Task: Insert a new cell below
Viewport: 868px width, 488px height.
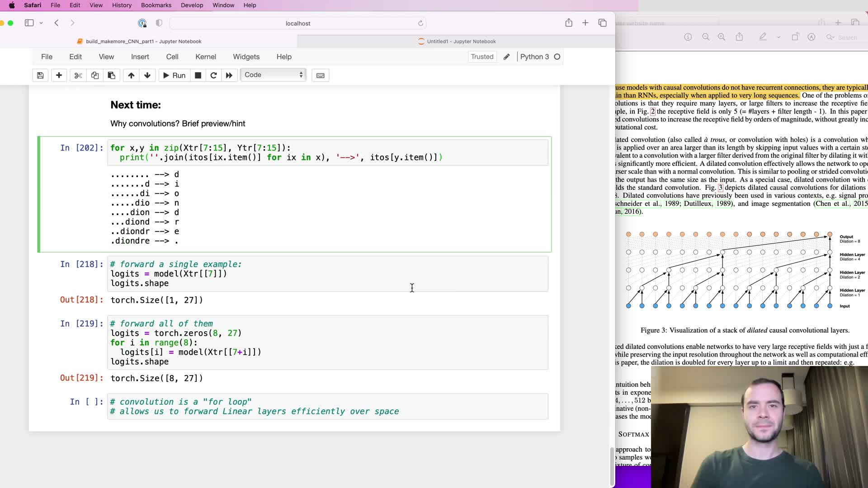Action: pos(59,75)
